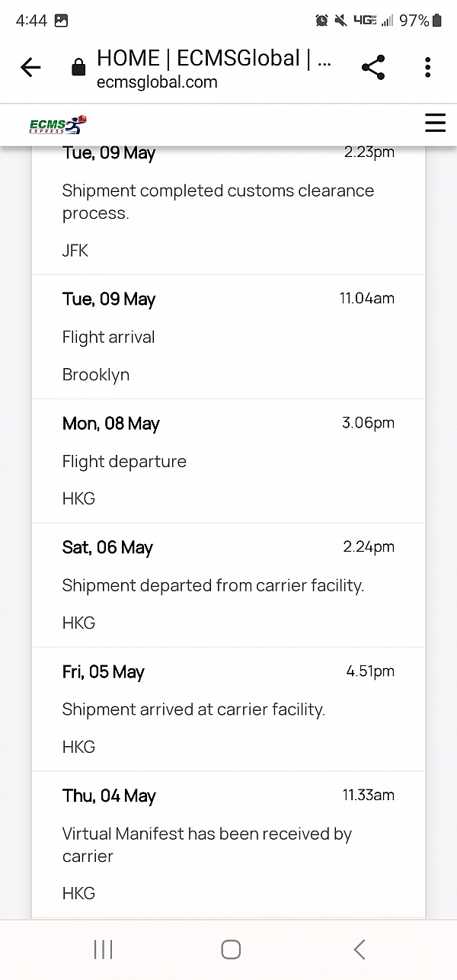Tap the battery icon in status bar
Image resolution: width=457 pixels, height=980 pixels.
click(437, 21)
